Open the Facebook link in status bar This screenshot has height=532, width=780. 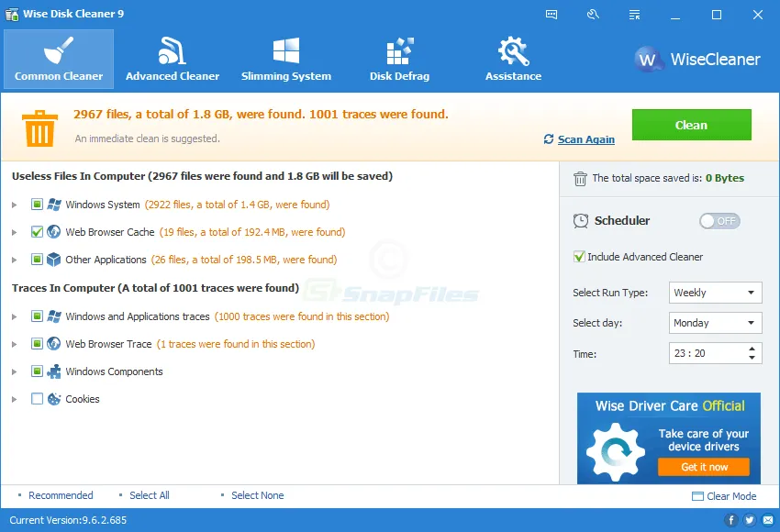pyautogui.click(x=730, y=520)
